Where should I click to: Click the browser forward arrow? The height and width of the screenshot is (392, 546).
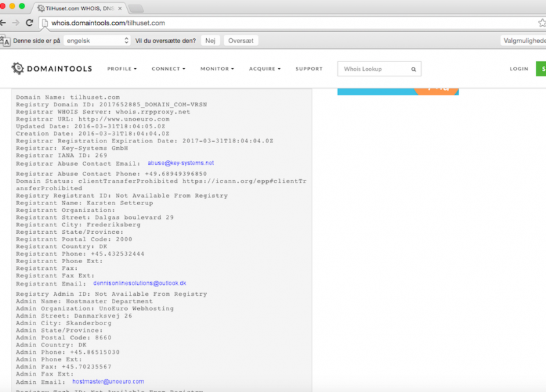16,23
